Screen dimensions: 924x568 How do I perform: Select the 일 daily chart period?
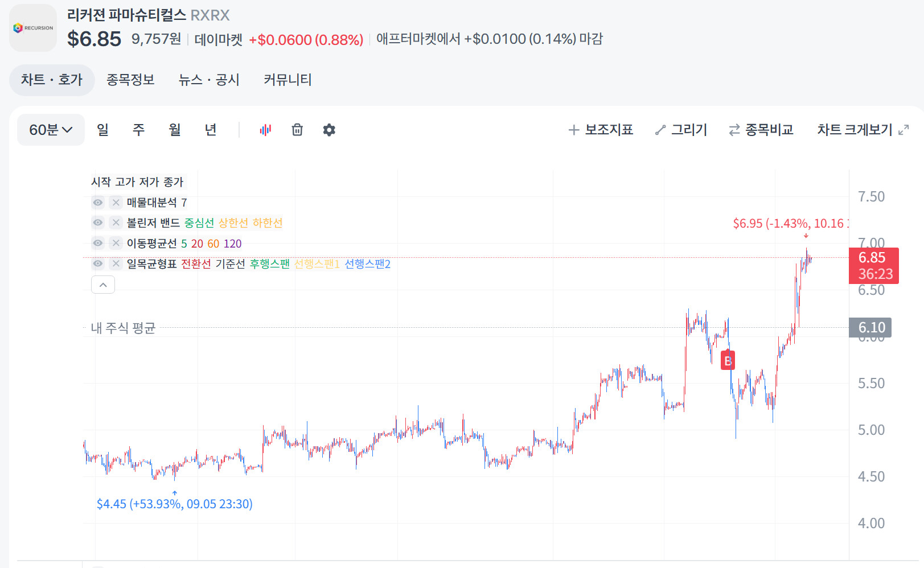102,130
